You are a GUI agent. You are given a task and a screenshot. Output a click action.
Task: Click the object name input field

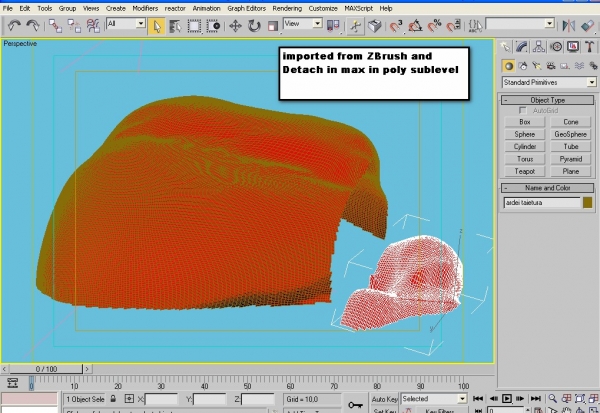(542, 202)
